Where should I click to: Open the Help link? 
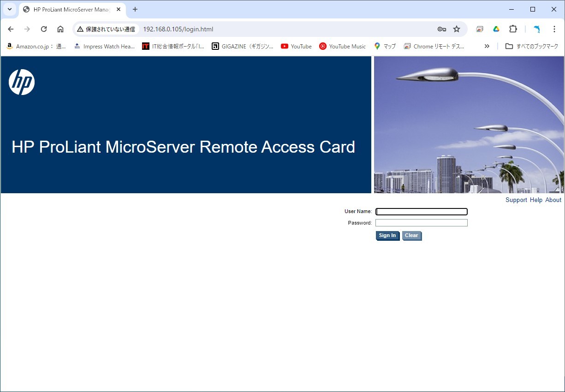(536, 200)
